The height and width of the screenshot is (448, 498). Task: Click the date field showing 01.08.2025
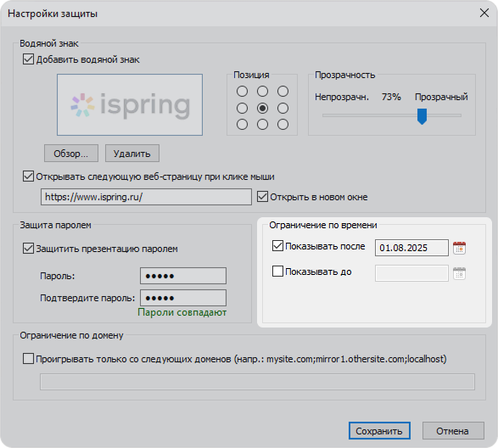pos(411,248)
